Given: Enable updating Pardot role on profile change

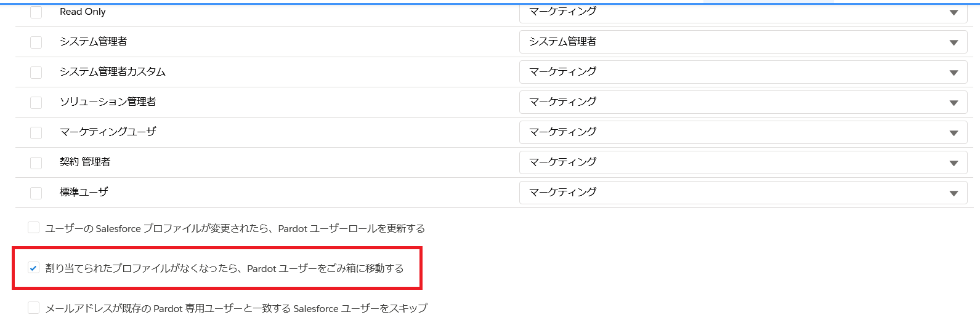Looking at the screenshot, I should coord(34,228).
